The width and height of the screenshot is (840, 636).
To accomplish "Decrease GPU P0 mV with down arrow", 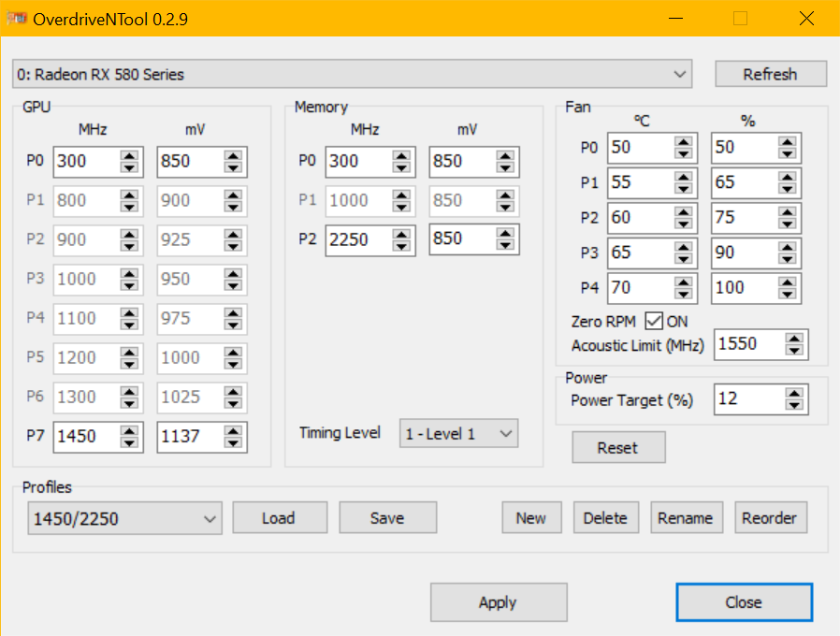I will click(x=233, y=167).
